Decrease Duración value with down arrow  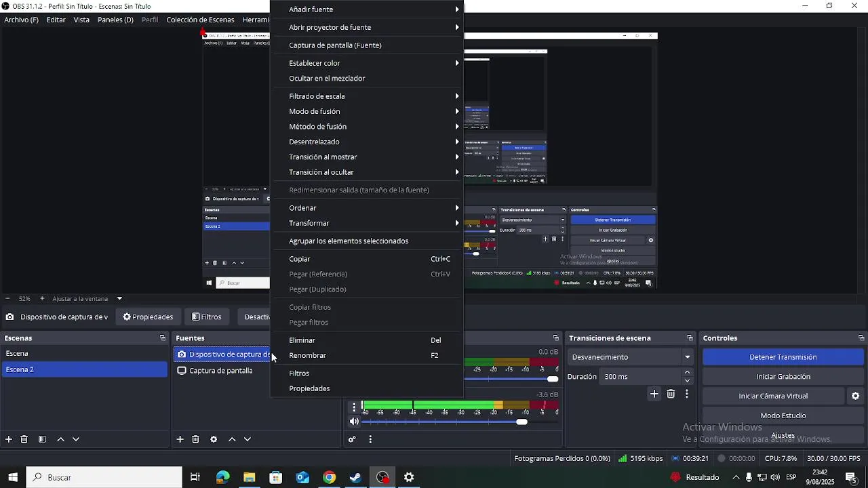(688, 381)
